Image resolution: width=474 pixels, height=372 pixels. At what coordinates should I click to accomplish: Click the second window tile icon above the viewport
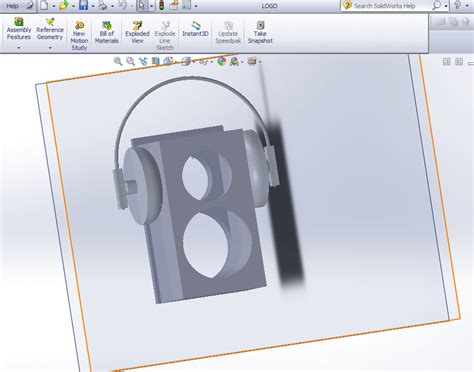point(459,61)
